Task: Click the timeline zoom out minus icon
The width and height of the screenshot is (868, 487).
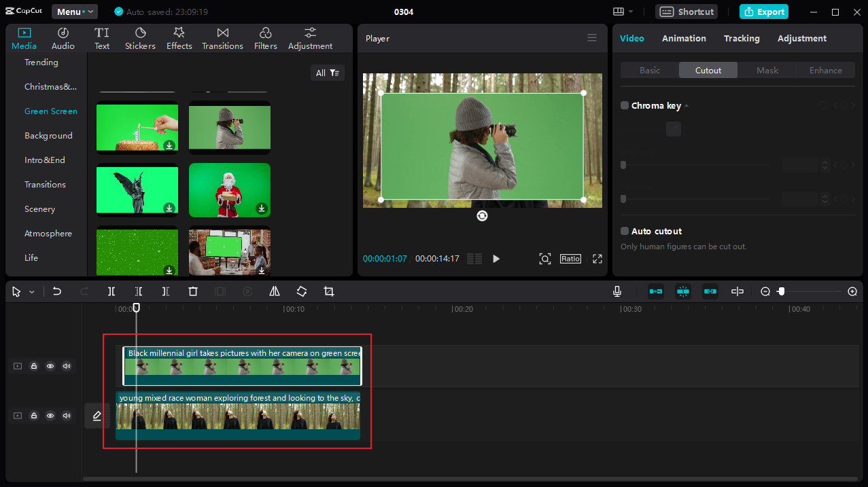Action: 765,291
